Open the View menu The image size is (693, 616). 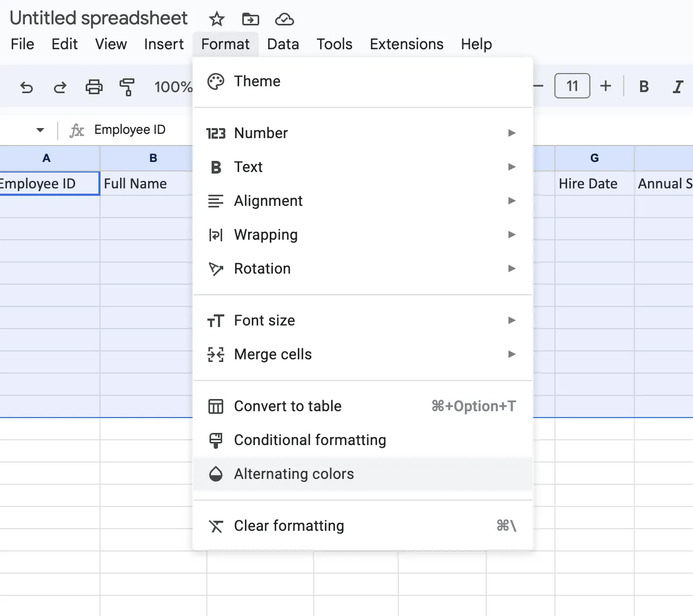[x=111, y=44]
